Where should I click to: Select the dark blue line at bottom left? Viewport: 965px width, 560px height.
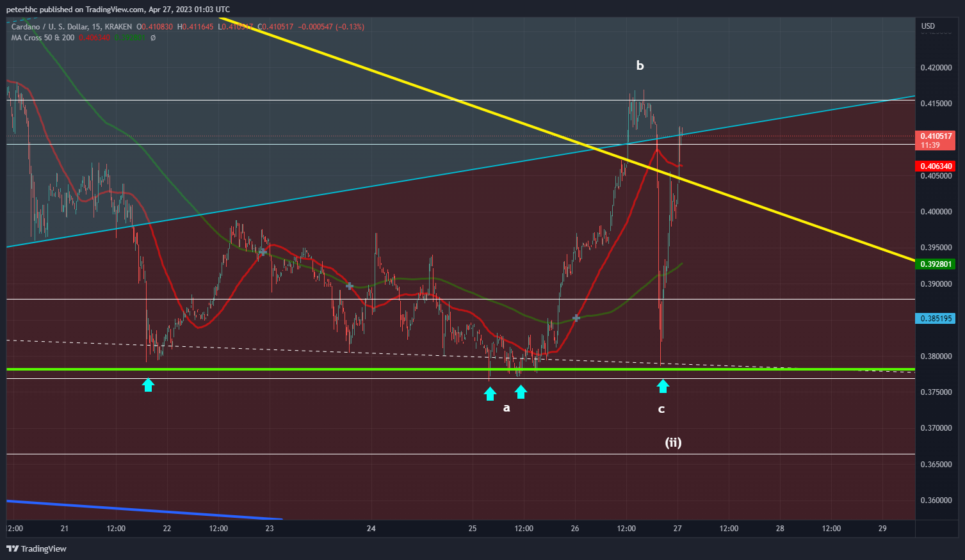click(144, 510)
